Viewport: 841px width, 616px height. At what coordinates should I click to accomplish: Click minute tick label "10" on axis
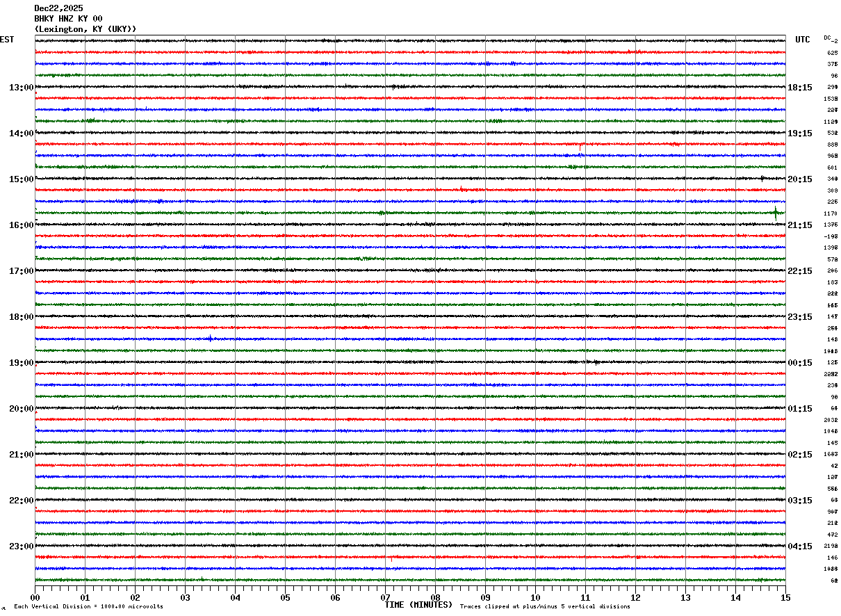(x=535, y=597)
